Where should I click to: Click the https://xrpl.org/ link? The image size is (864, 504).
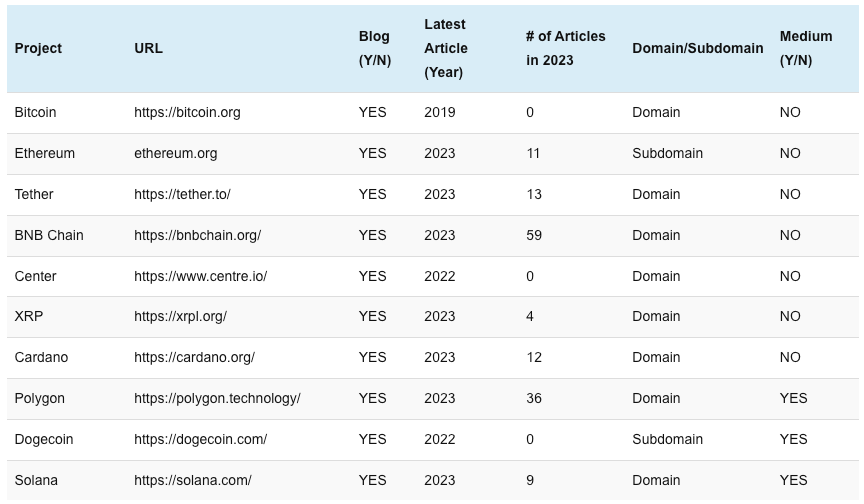click(x=180, y=317)
